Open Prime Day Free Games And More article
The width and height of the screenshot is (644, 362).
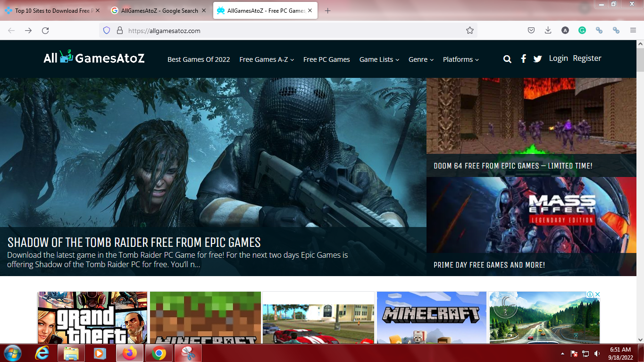pyautogui.click(x=489, y=265)
